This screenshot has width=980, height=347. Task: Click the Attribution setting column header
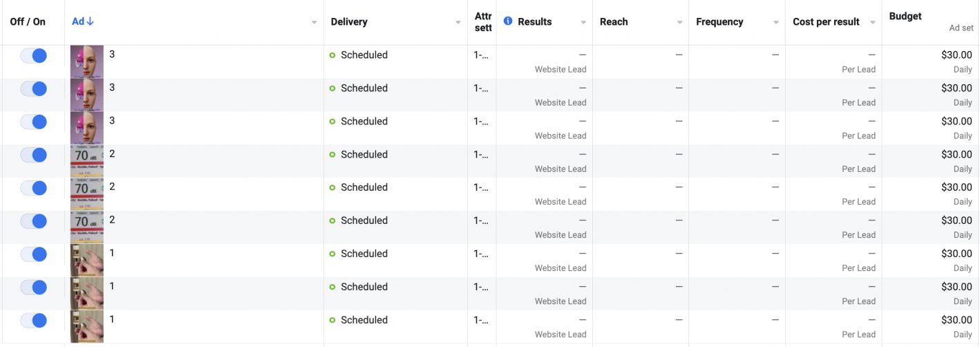[483, 22]
